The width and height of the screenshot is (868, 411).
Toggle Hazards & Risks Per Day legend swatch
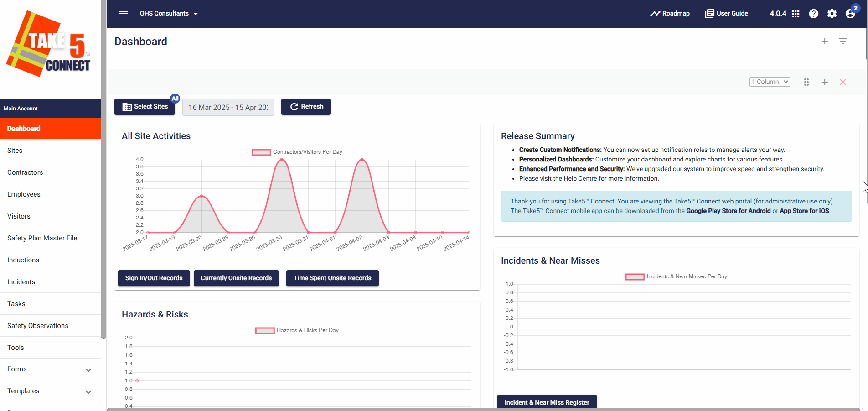click(265, 330)
